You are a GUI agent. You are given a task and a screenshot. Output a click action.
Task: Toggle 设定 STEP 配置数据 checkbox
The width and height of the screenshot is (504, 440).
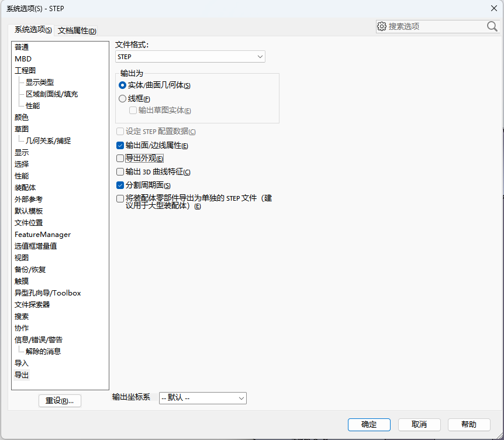[x=120, y=131]
